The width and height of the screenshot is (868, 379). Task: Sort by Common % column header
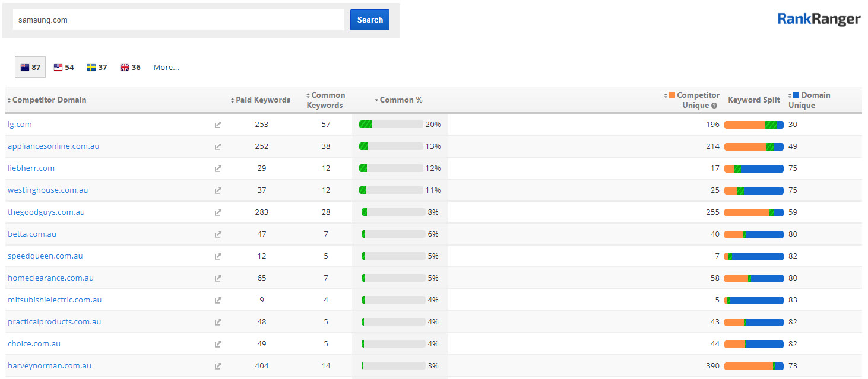[x=401, y=100]
